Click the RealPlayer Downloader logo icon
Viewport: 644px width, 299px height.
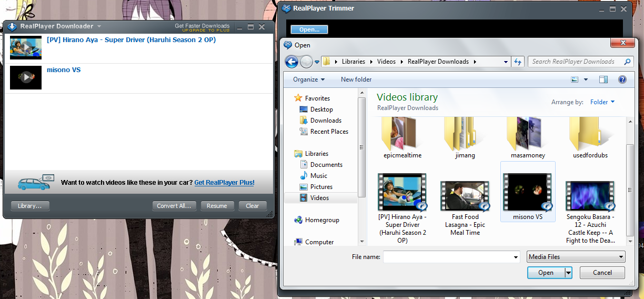12,26
